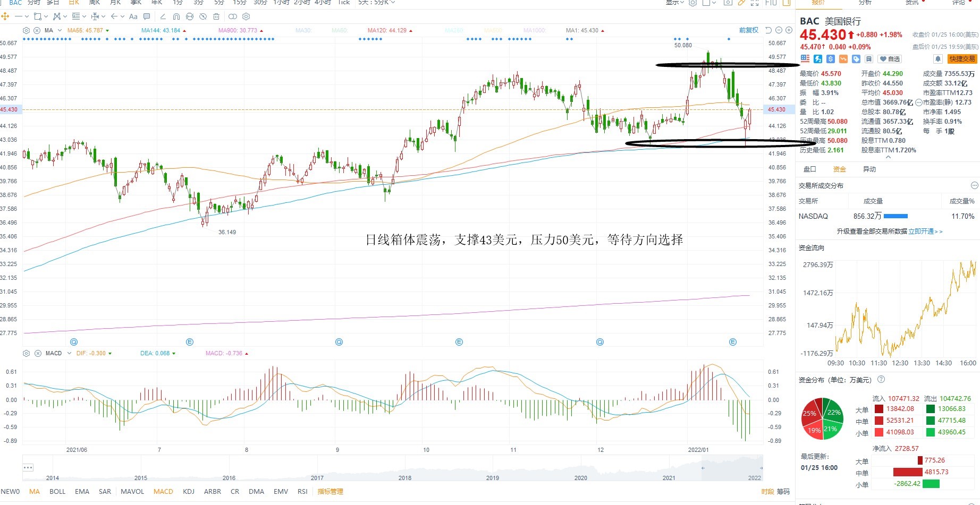Open BAC notification bell alert
980x505 pixels.
[x=938, y=59]
